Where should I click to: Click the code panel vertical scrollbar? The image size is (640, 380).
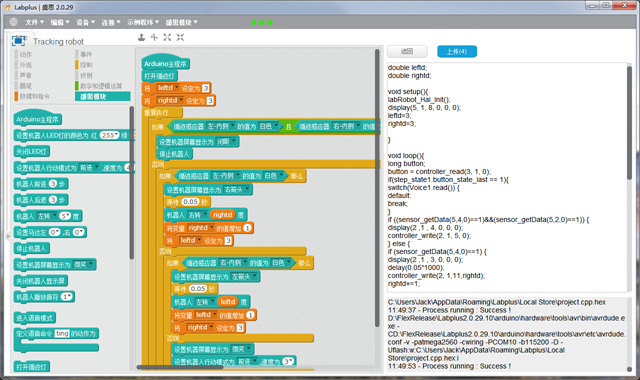[x=629, y=122]
